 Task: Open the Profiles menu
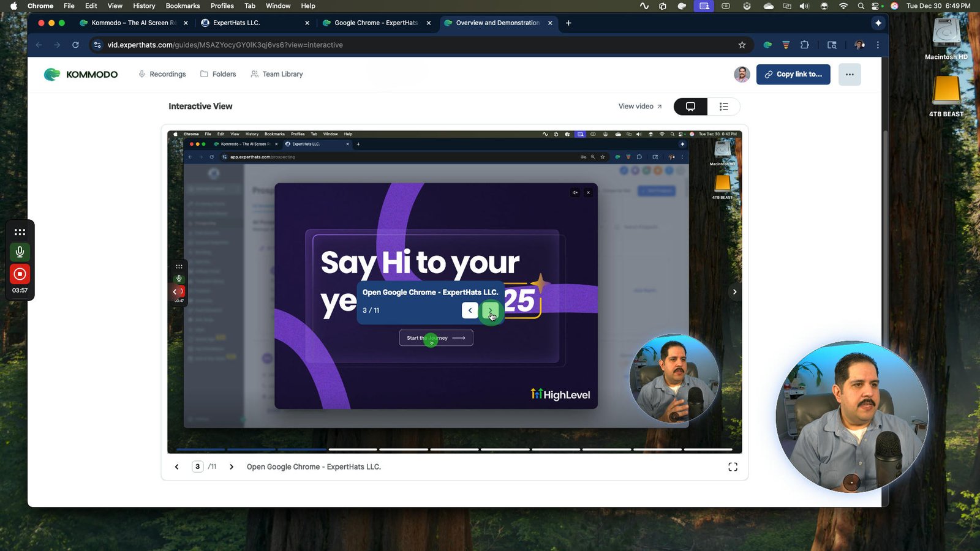coord(222,6)
